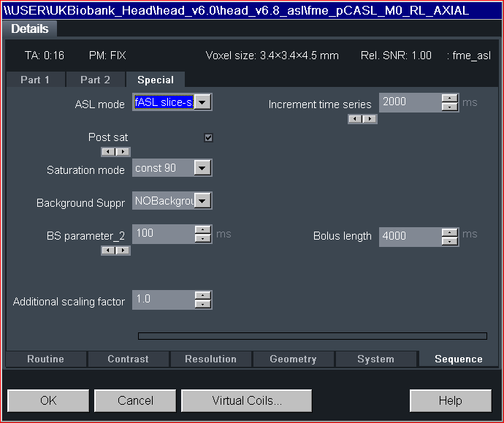
Task: Decrease Additional scaling factor value
Action: click(x=203, y=304)
